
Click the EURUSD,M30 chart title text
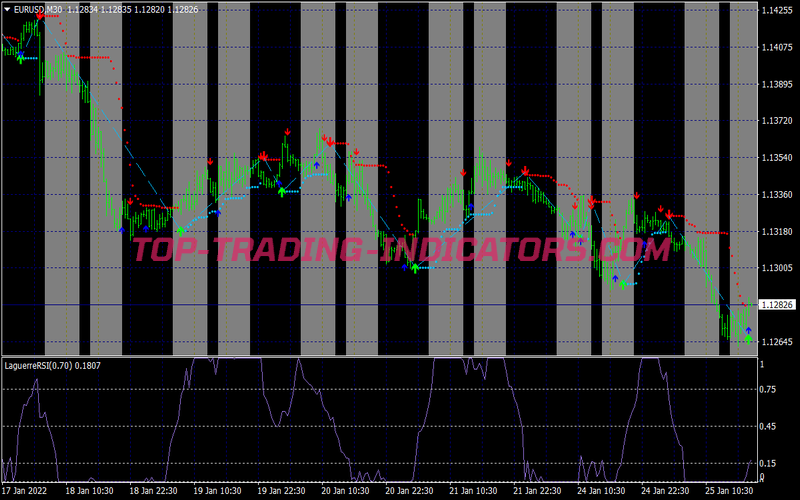click(x=38, y=9)
